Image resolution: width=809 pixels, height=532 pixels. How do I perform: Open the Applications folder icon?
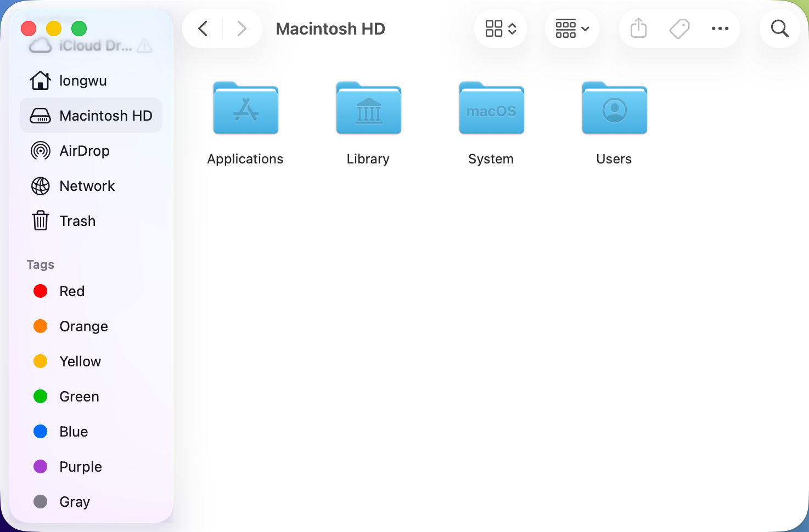(246, 108)
